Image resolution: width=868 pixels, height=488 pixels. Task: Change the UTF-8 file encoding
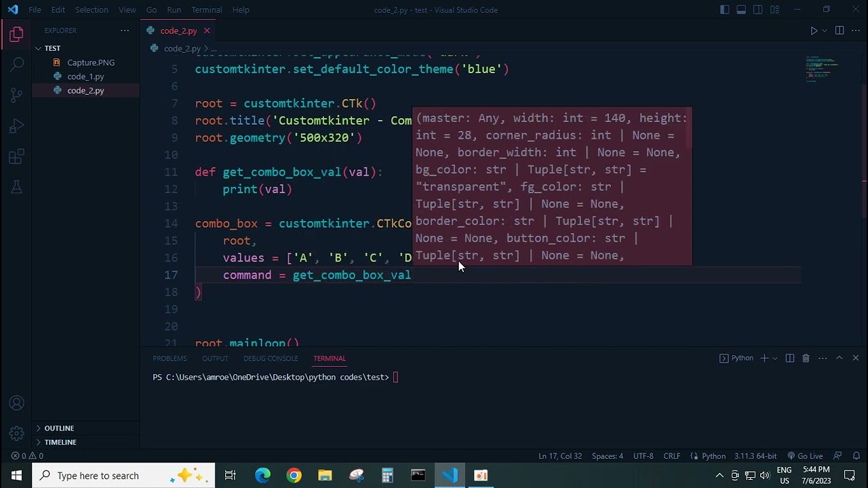[x=644, y=456]
